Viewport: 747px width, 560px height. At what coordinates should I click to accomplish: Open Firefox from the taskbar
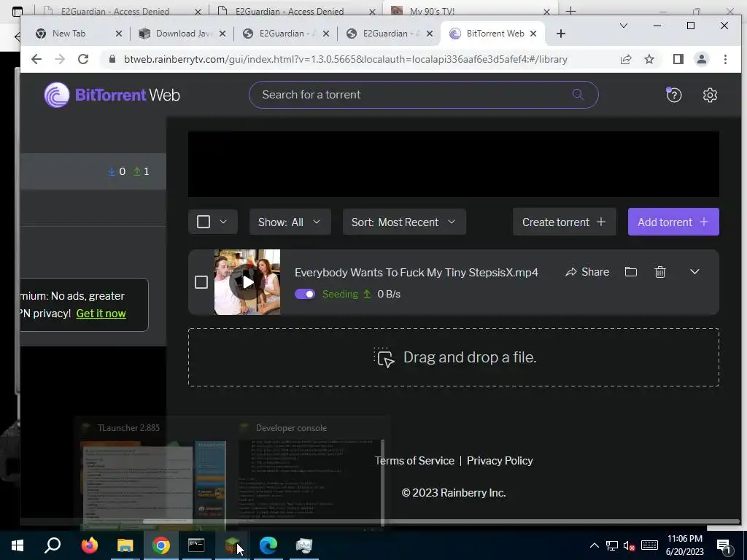[89, 545]
